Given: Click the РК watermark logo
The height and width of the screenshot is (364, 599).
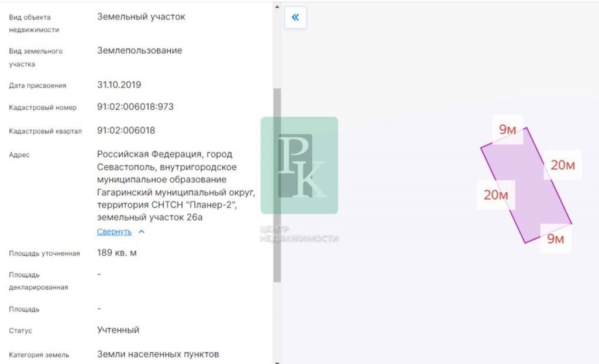Looking at the screenshot, I should (x=299, y=165).
